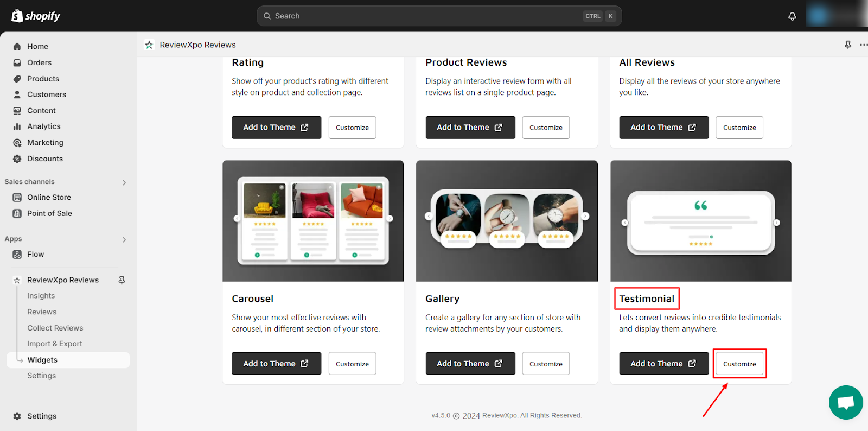Screen dimensions: 868x431
Task: Open the three-dots menu in app header
Action: click(x=864, y=45)
